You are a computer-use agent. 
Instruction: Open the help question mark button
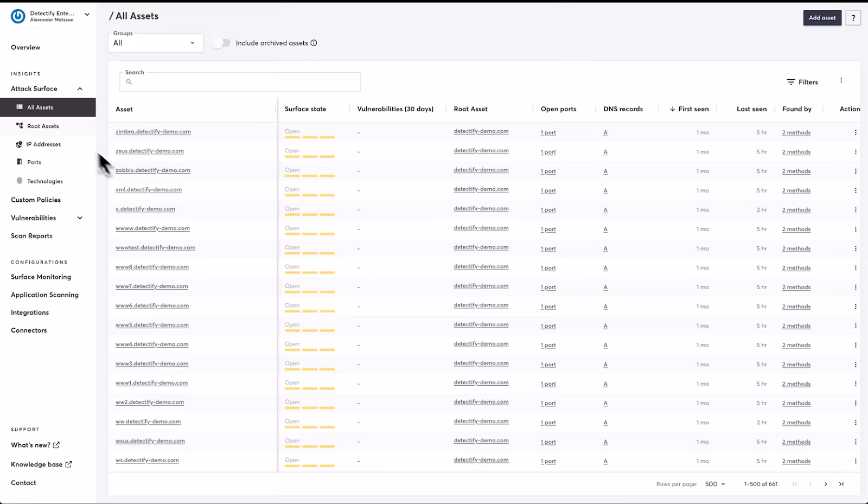tap(853, 18)
